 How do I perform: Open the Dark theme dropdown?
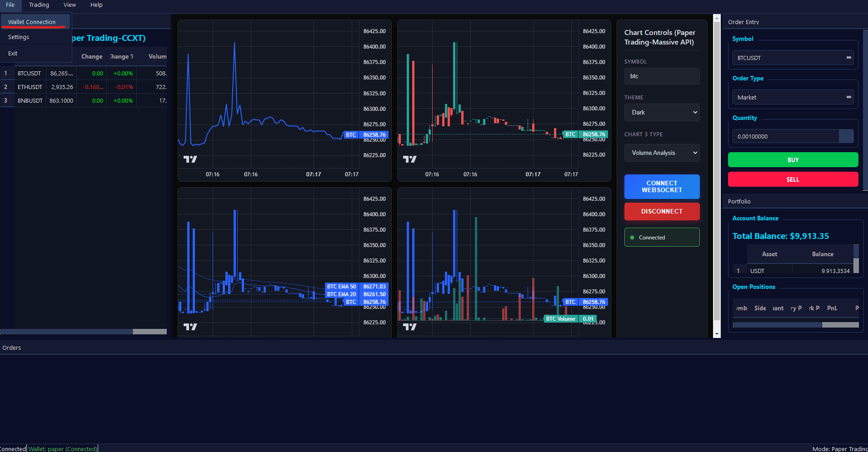(x=662, y=112)
